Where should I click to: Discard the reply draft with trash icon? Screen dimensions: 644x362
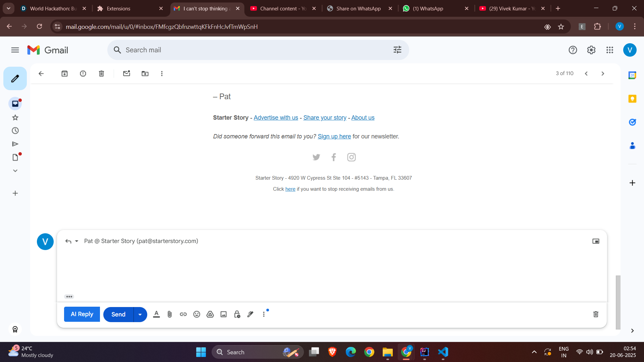point(596,314)
